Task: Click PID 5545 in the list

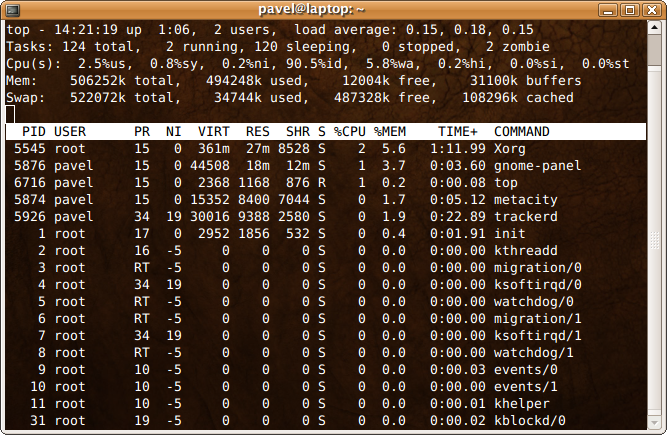Action: (x=30, y=149)
